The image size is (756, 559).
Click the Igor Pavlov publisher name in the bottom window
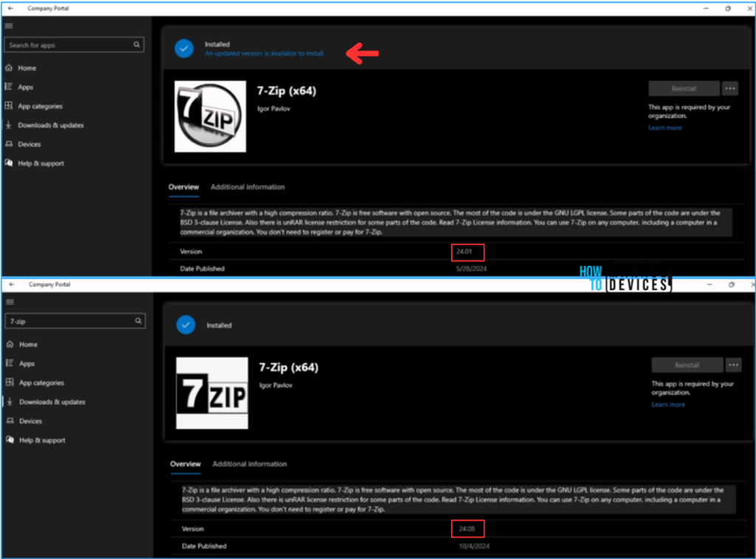(275, 385)
